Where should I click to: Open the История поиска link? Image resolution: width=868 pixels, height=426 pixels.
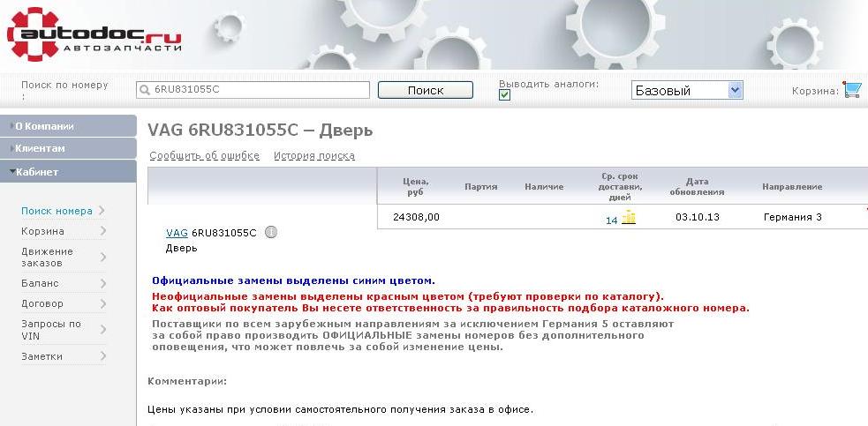[313, 156]
